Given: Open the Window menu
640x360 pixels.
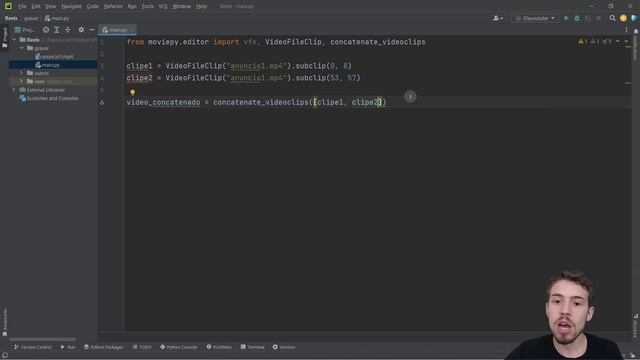Looking at the screenshot, I should click(181, 7).
